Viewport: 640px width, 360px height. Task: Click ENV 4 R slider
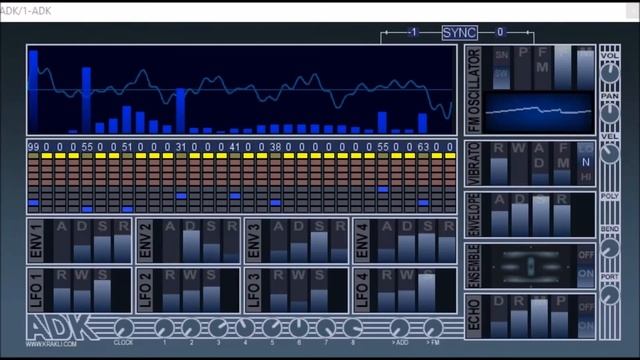coord(448,241)
